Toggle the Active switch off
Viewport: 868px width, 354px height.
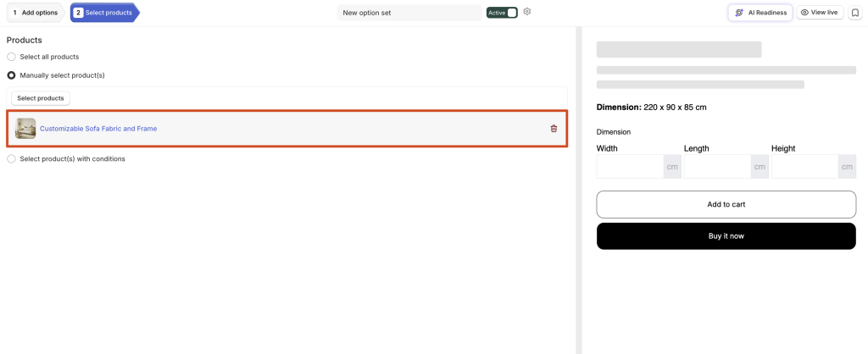(x=502, y=12)
